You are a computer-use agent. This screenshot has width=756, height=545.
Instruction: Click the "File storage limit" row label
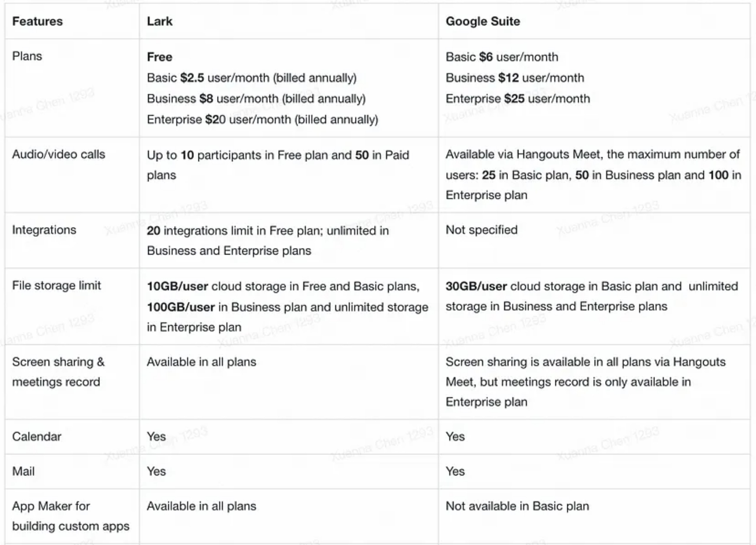(56, 286)
